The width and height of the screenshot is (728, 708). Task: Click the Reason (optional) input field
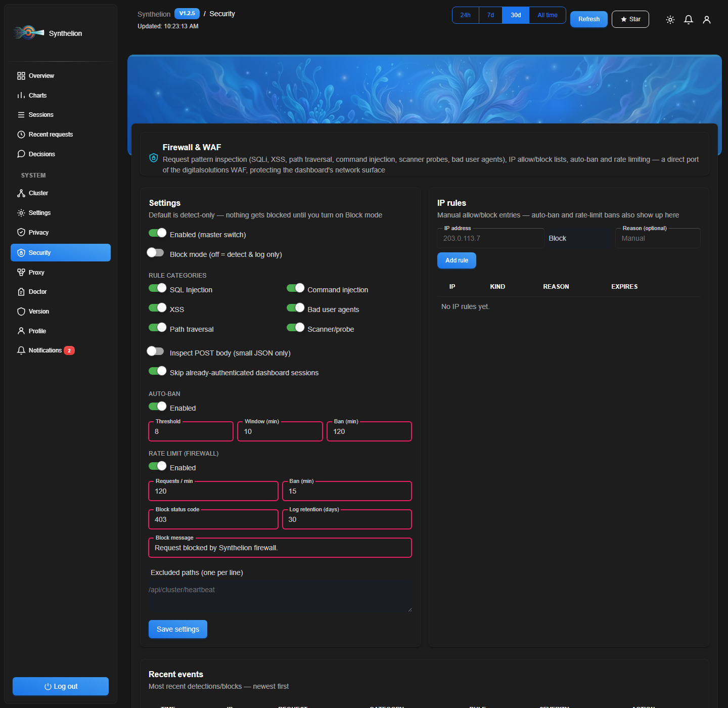click(x=658, y=238)
